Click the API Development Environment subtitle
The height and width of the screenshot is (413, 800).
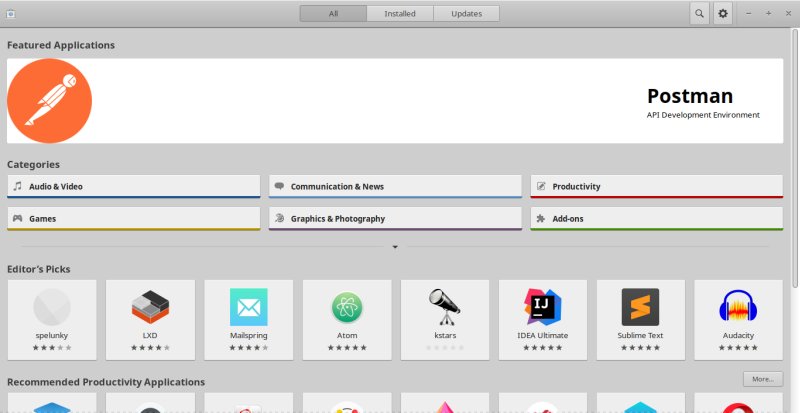[x=703, y=115]
